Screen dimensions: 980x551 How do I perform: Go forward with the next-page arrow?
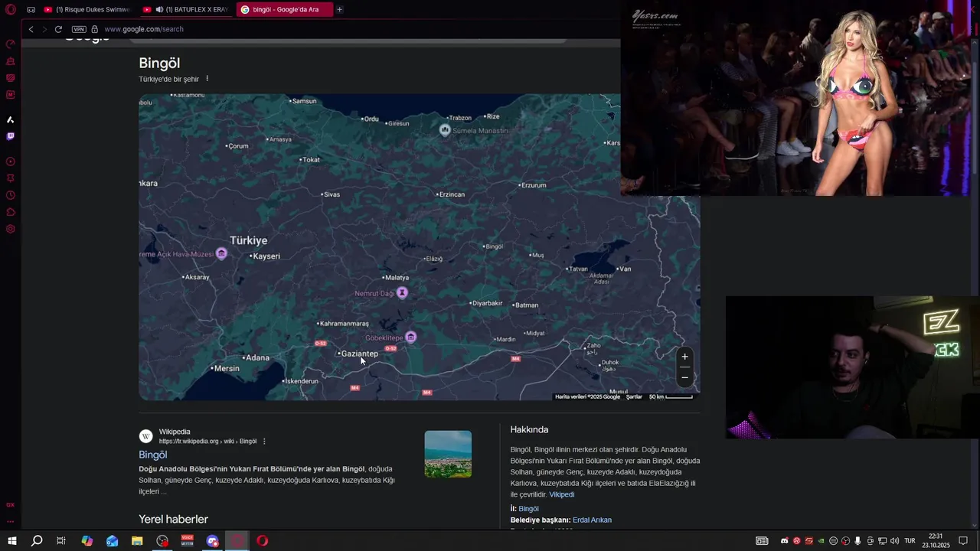pyautogui.click(x=44, y=29)
